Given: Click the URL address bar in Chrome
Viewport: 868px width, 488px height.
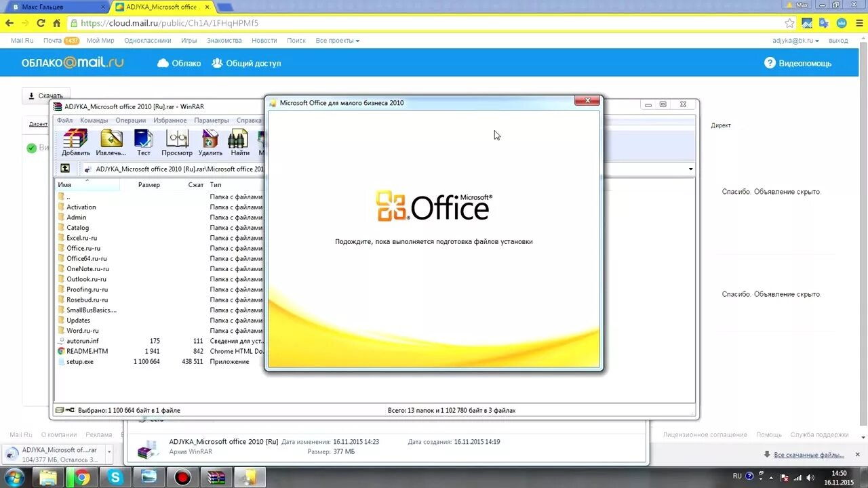Looking at the screenshot, I should point(427,23).
